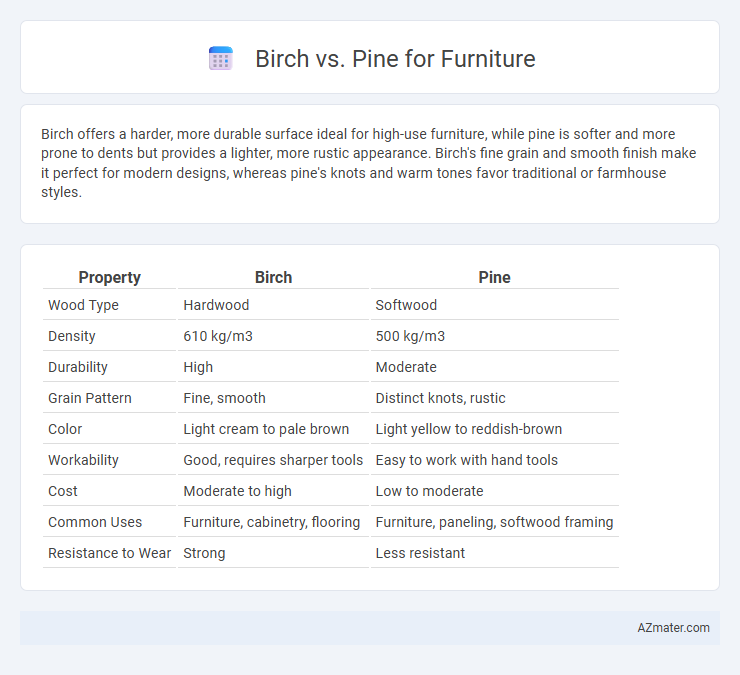Click the 'Strong' cell
Screen dimensions: 740x675
tap(204, 553)
